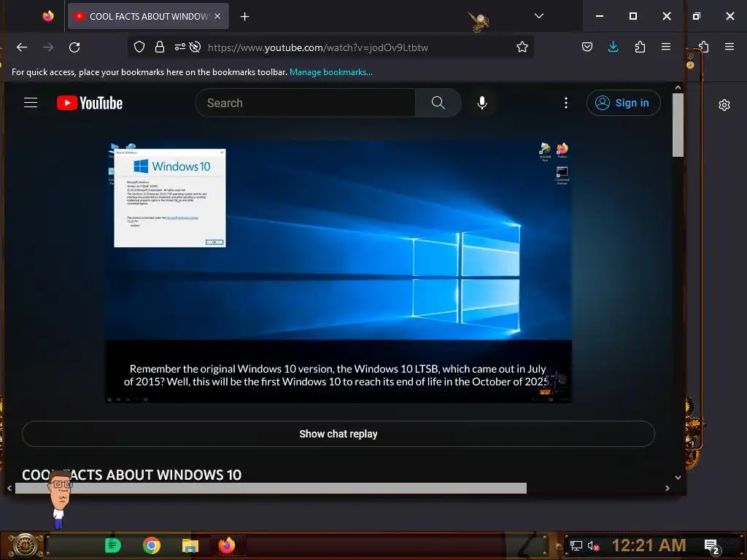Click the autoplay blocked icon in address bar
The image size is (747, 560).
pos(195,47)
